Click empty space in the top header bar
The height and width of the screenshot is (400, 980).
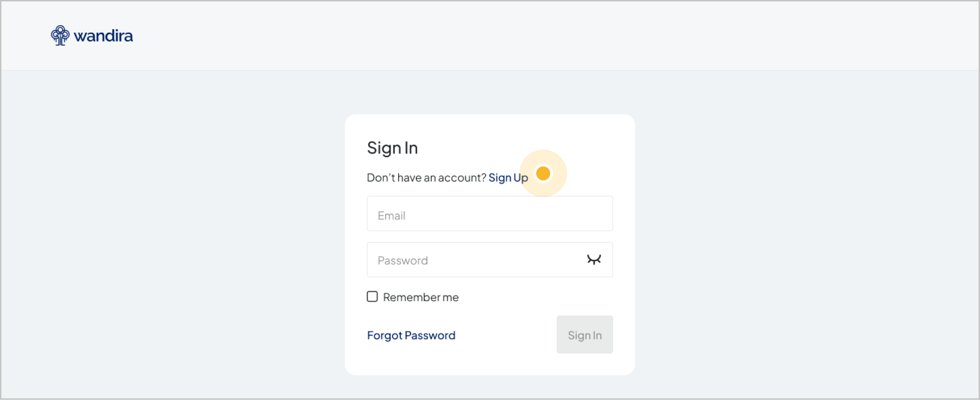[x=513, y=35]
